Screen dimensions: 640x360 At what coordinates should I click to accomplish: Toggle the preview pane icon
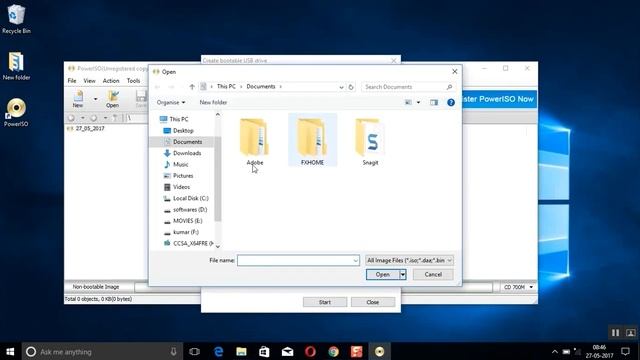(434, 102)
